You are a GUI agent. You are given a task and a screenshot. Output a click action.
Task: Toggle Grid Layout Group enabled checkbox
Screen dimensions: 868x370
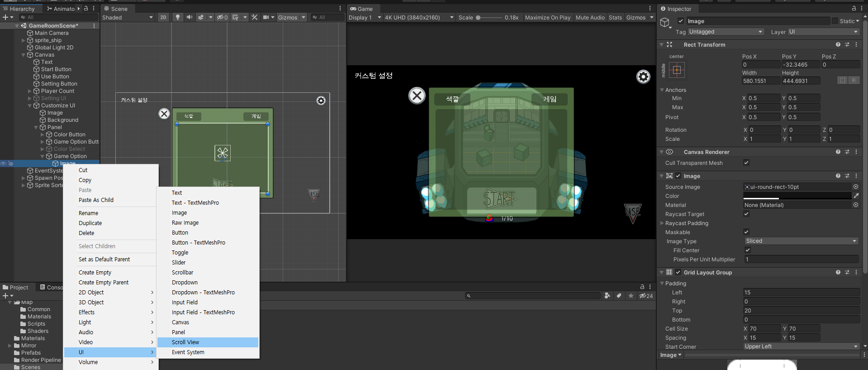(x=678, y=272)
